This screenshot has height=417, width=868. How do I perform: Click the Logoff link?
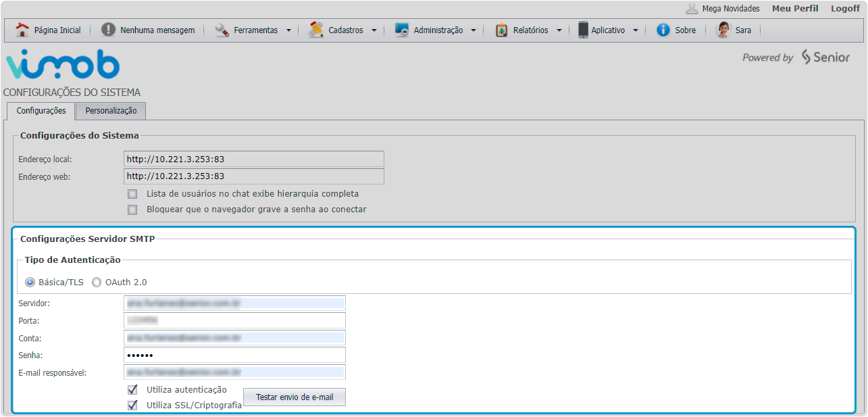pos(845,9)
